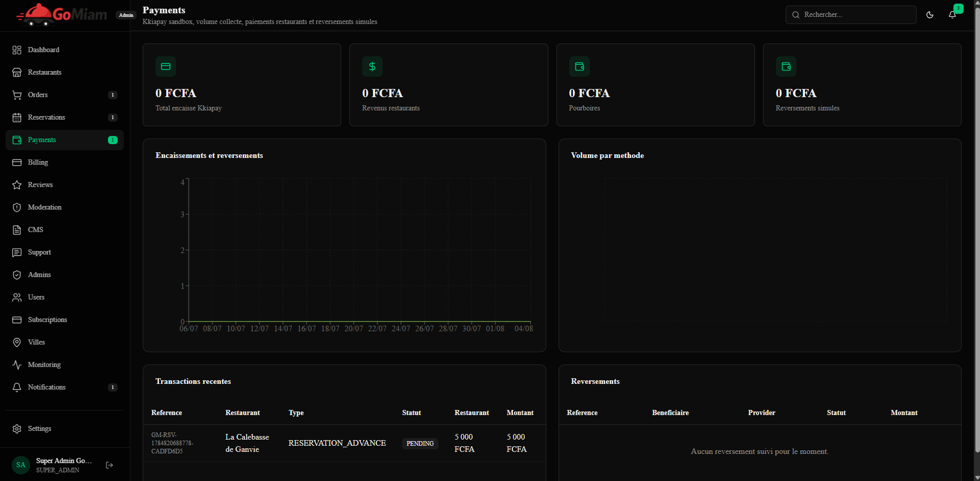Open the Support page
980x481 pixels.
[64, 253]
